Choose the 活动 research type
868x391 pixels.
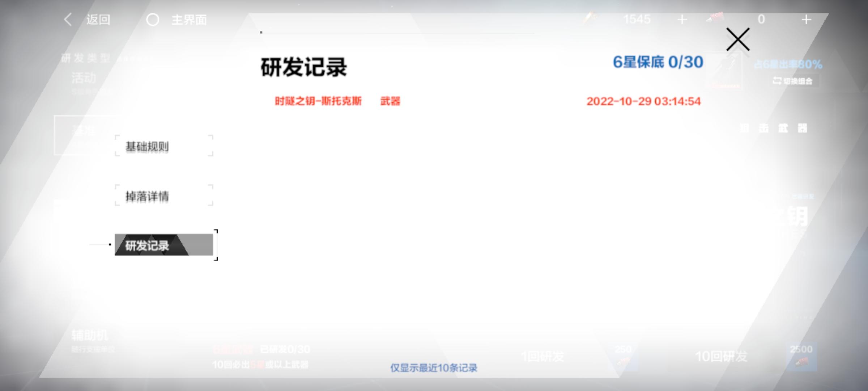84,78
